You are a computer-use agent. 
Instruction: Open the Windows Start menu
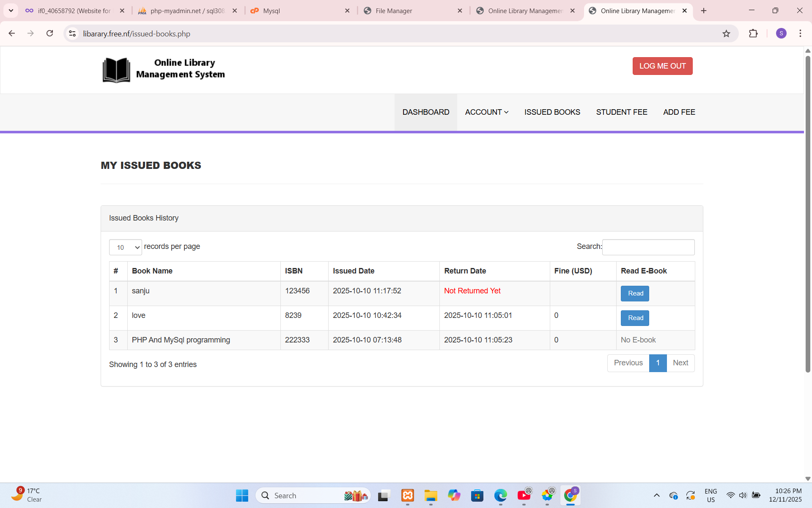tap(242, 495)
